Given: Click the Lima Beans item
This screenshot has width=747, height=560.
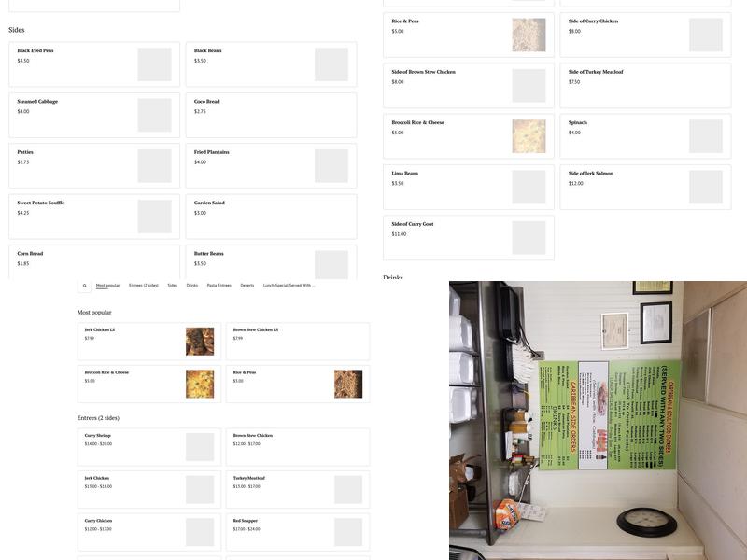Looking at the screenshot, I should [468, 187].
